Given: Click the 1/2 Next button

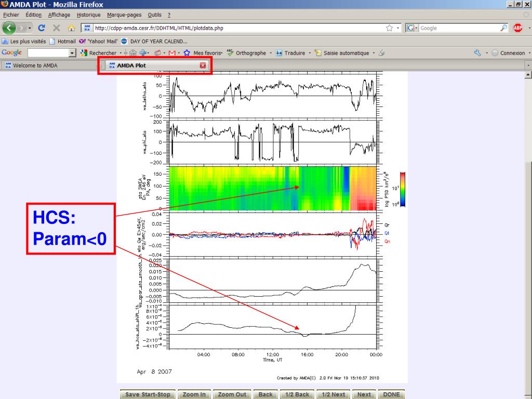Looking at the screenshot, I should (x=333, y=394).
